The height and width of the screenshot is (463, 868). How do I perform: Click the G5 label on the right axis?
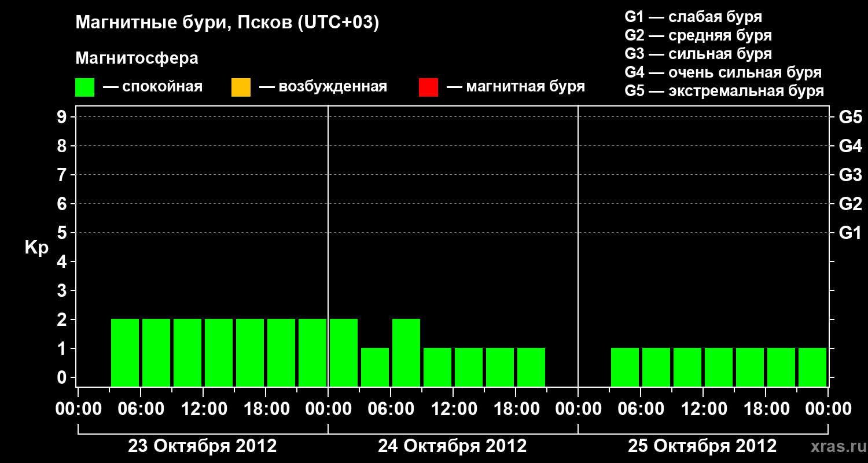(851, 117)
